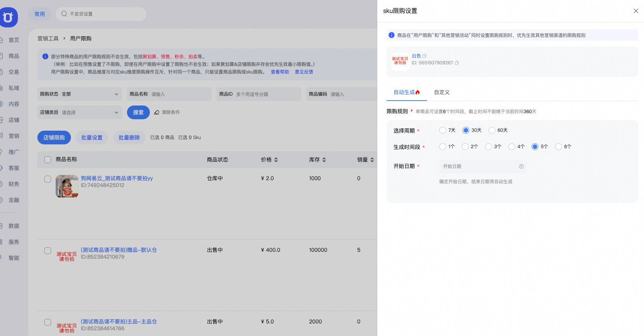Sort the table by 销量
The height and width of the screenshot is (336, 644).
tap(372, 160)
